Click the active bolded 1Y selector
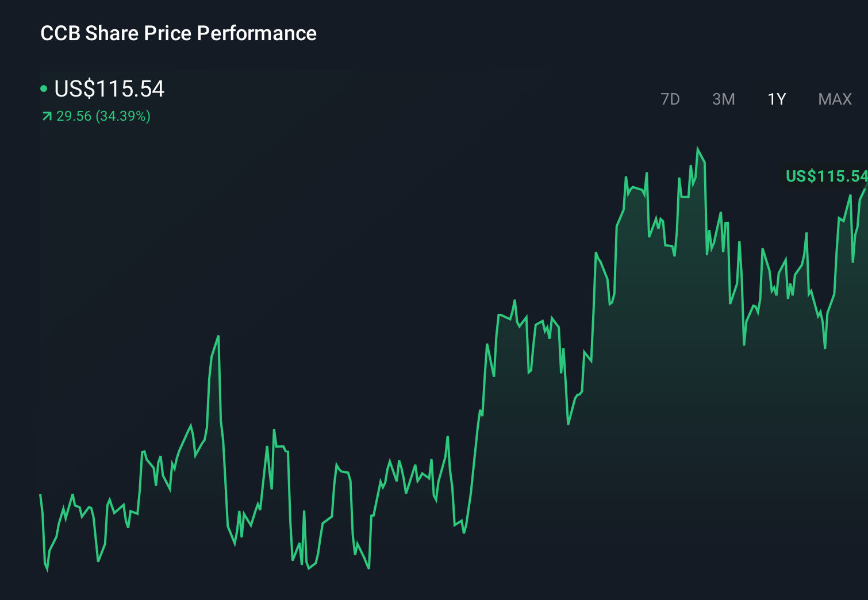Image resolution: width=868 pixels, height=600 pixels. [x=776, y=99]
